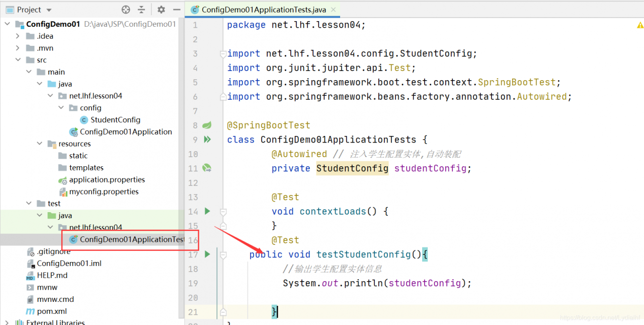Image resolution: width=644 pixels, height=325 pixels.
Task: Click class name ConfigDemo01ApplicationTests in editor
Action: pyautogui.click(x=338, y=140)
